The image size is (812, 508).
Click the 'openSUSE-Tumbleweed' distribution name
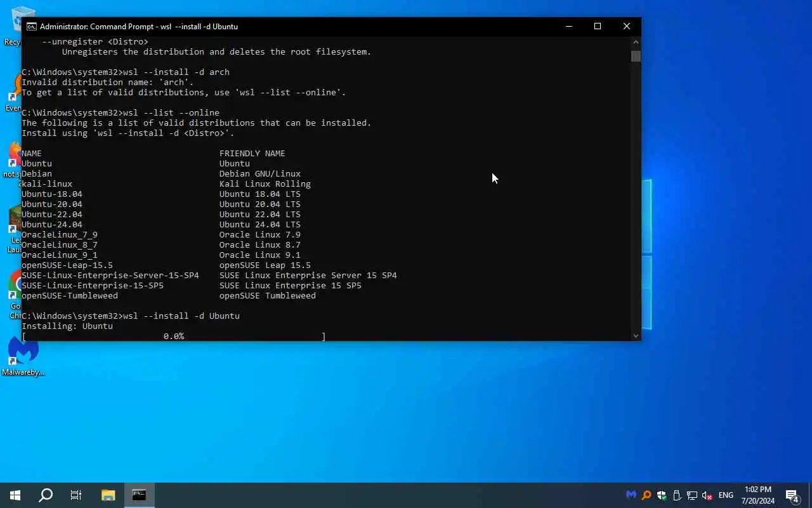70,295
